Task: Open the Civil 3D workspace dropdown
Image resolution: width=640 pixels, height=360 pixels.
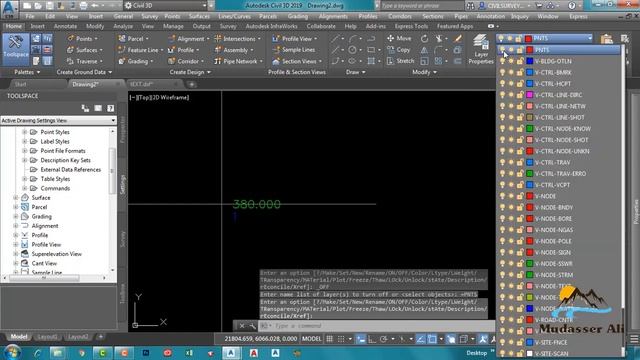Action: [166, 6]
